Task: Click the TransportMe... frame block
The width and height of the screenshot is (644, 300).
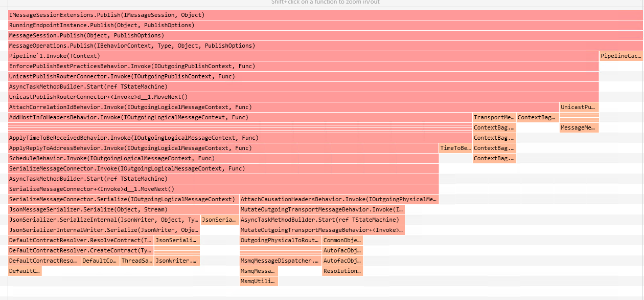Action: coord(494,117)
